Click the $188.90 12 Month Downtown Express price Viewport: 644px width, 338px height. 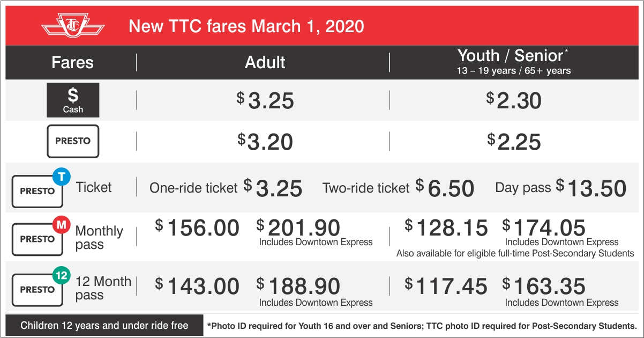pos(298,286)
